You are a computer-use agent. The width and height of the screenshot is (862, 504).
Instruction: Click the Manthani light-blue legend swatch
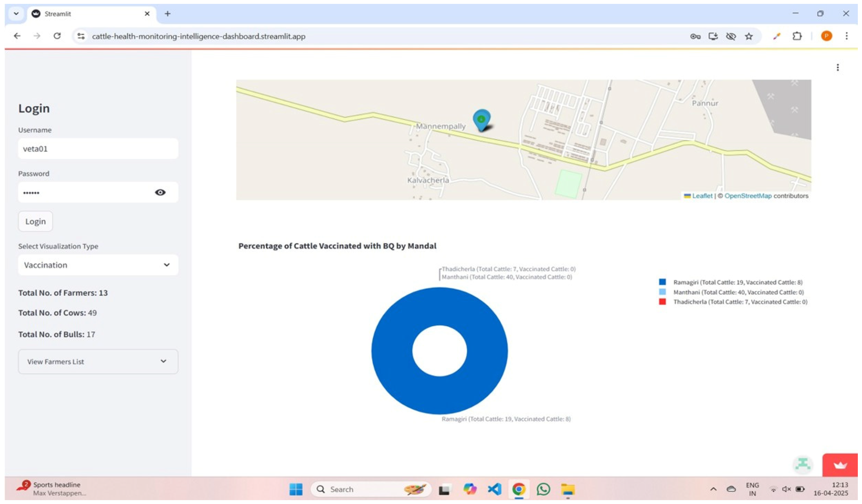(662, 292)
